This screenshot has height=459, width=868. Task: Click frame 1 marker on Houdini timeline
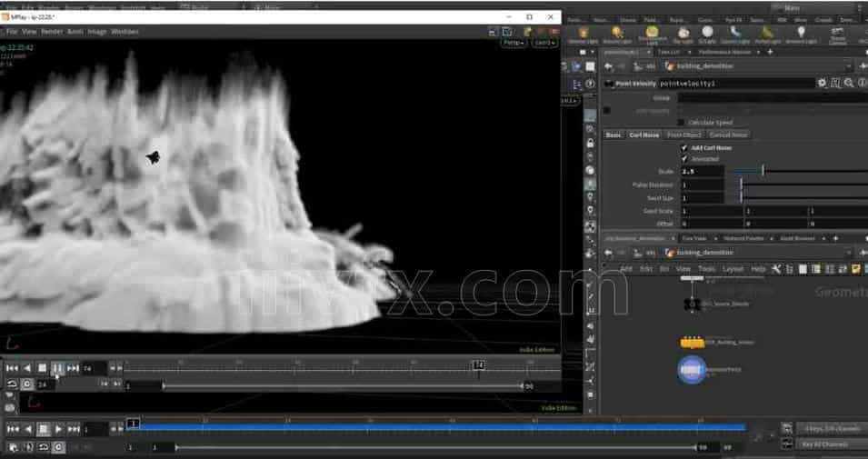133,424
